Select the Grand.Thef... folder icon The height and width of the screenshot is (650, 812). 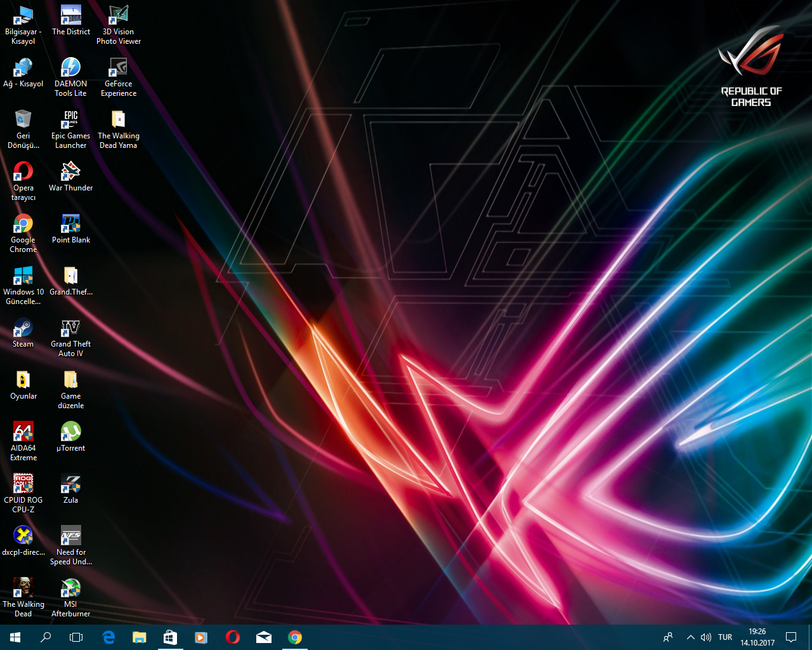pyautogui.click(x=71, y=281)
